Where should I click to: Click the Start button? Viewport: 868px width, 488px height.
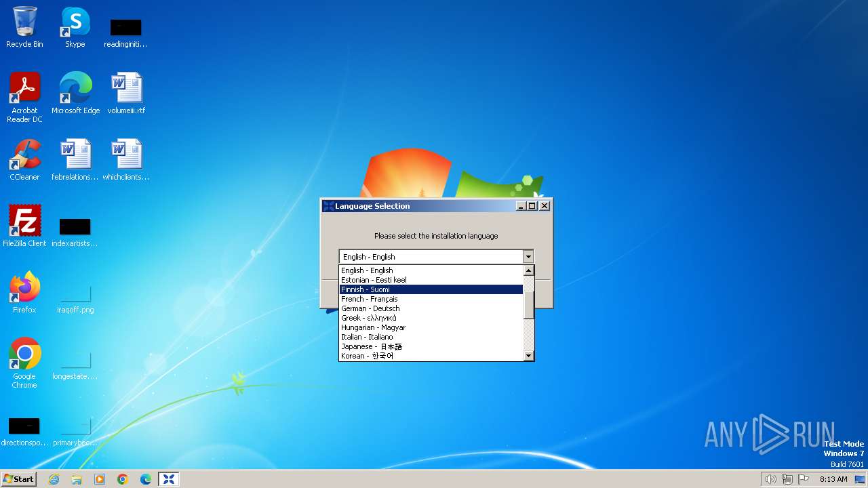click(x=18, y=479)
